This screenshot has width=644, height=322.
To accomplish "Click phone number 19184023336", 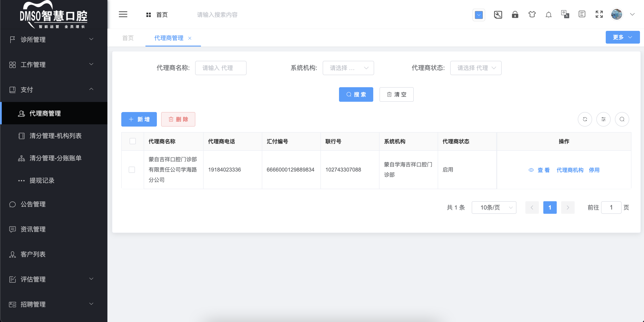I will coord(224,170).
